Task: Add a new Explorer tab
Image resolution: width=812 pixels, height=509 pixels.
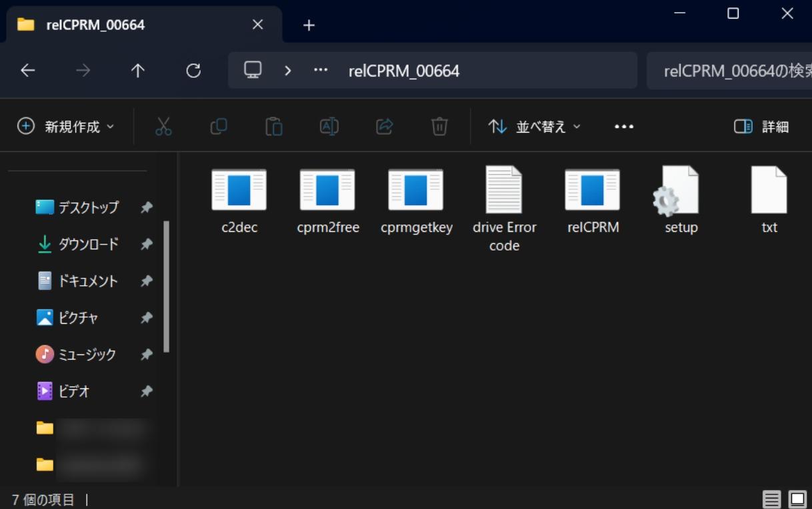Action: pos(309,25)
